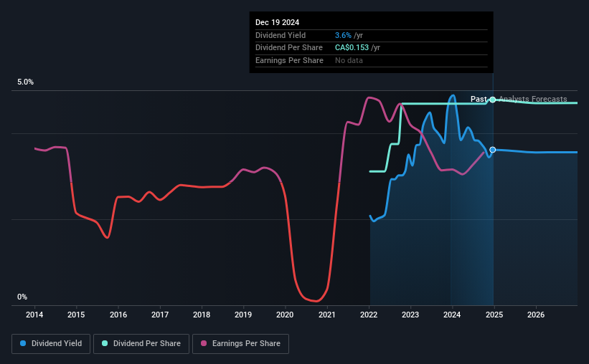Viewport: 589px width, 364px height.
Task: Click the tooltip 'Dividend Per Share' row label
Action: point(289,48)
